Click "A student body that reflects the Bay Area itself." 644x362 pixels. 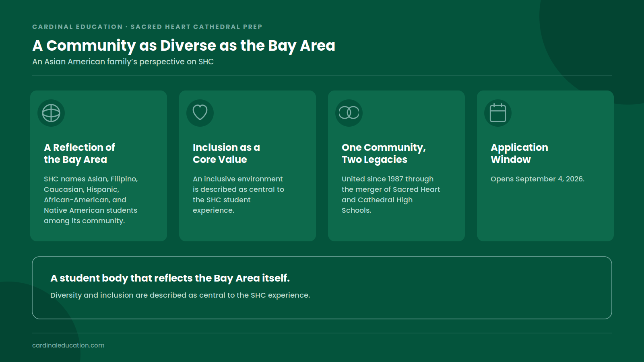[170, 278]
